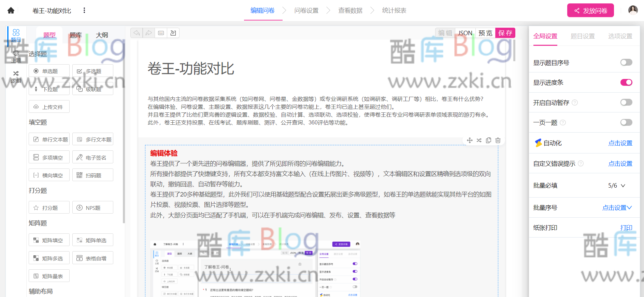Open the 逻辑 logic sidebar icon
Viewport: 644px width, 297px height.
(16, 77)
